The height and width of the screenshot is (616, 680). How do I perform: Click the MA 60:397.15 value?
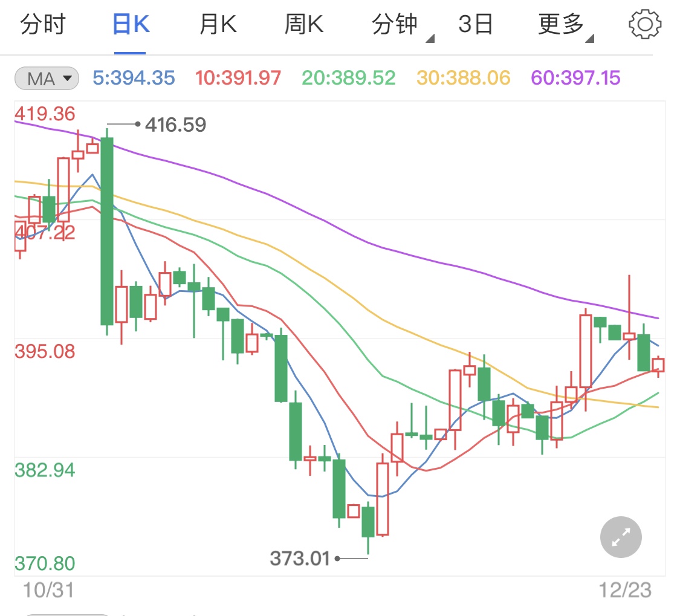(576, 78)
